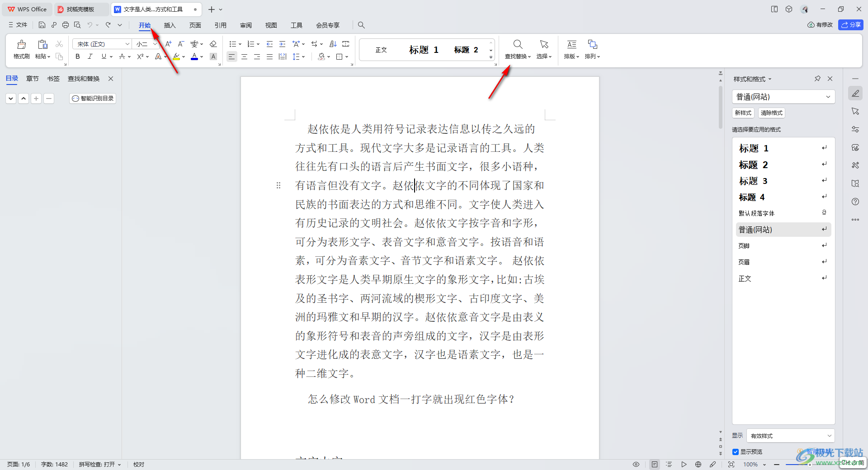The width and height of the screenshot is (868, 470).
Task: Click the yellow text highlight color
Action: [176, 56]
